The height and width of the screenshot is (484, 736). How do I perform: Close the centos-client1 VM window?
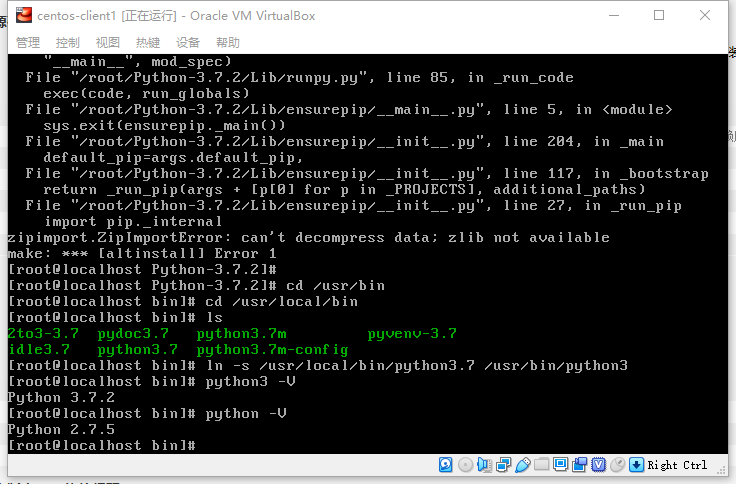pos(705,15)
